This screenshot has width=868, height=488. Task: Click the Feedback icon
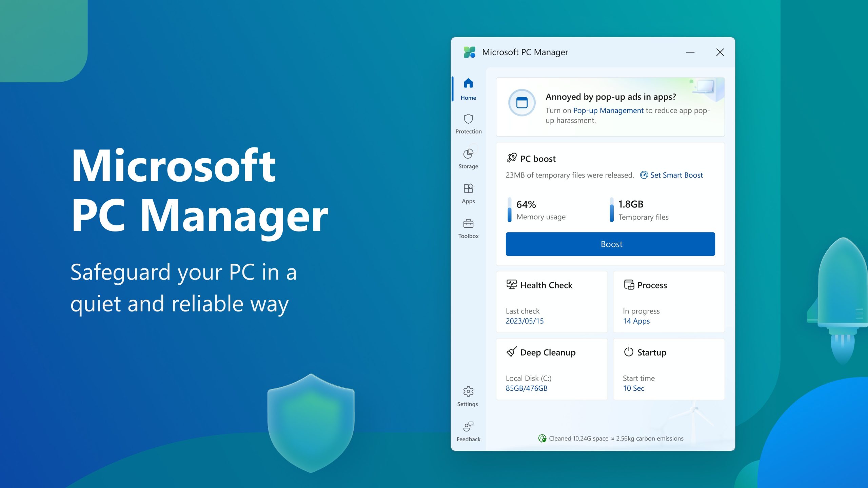pyautogui.click(x=468, y=427)
